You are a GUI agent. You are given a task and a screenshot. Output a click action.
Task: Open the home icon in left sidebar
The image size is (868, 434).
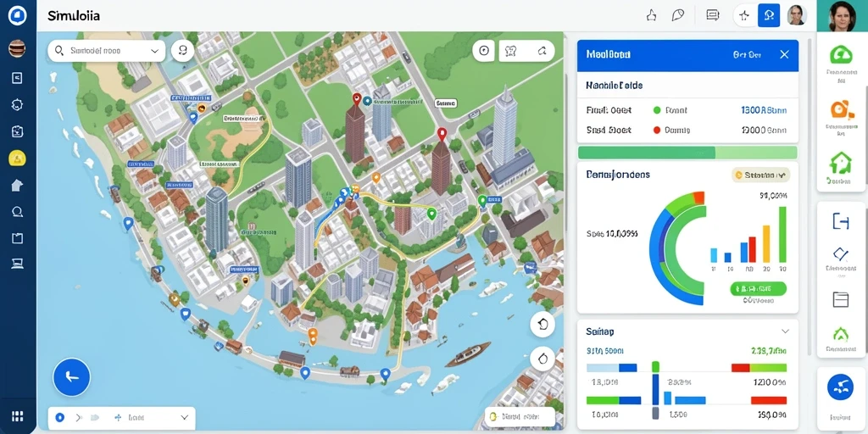(17, 186)
